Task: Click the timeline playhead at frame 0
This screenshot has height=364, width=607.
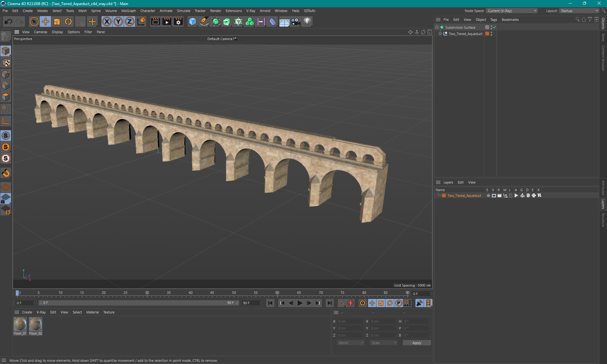Action: 17,293
